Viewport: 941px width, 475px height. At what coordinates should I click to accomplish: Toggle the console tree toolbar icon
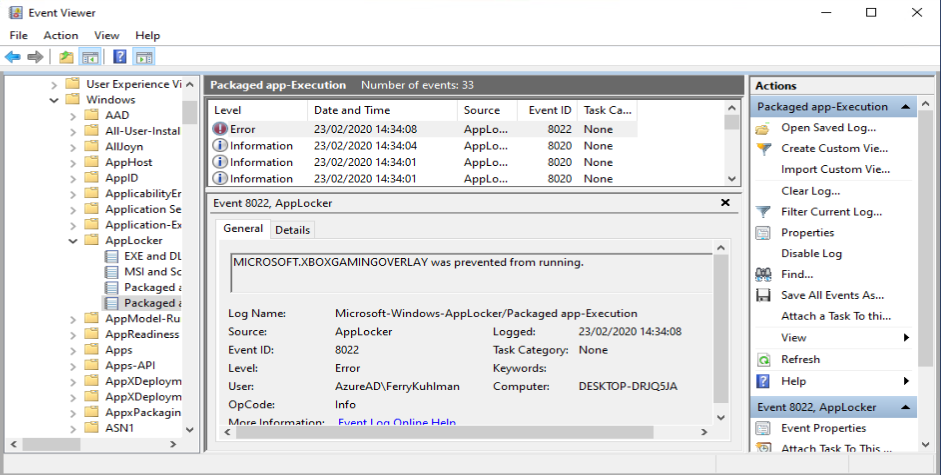click(x=90, y=57)
